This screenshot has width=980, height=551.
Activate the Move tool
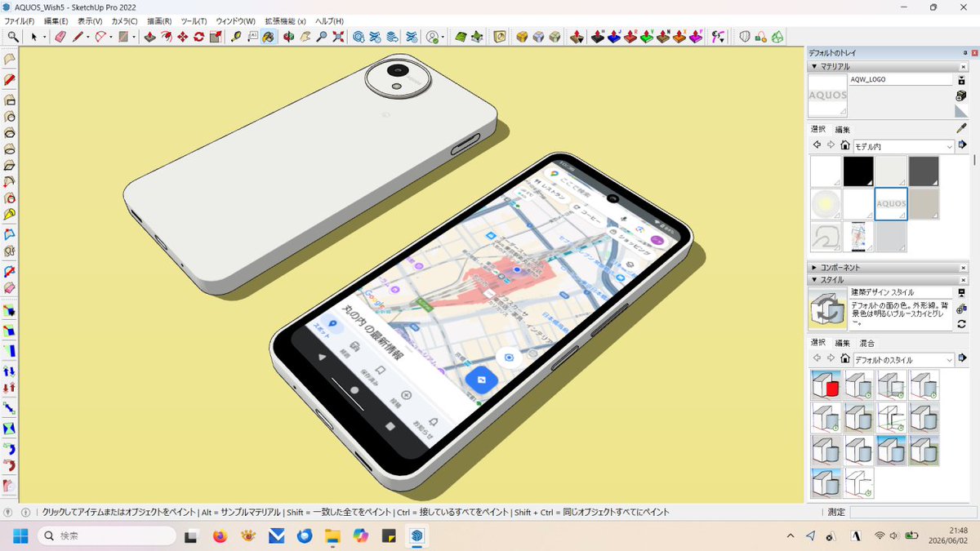point(182,37)
